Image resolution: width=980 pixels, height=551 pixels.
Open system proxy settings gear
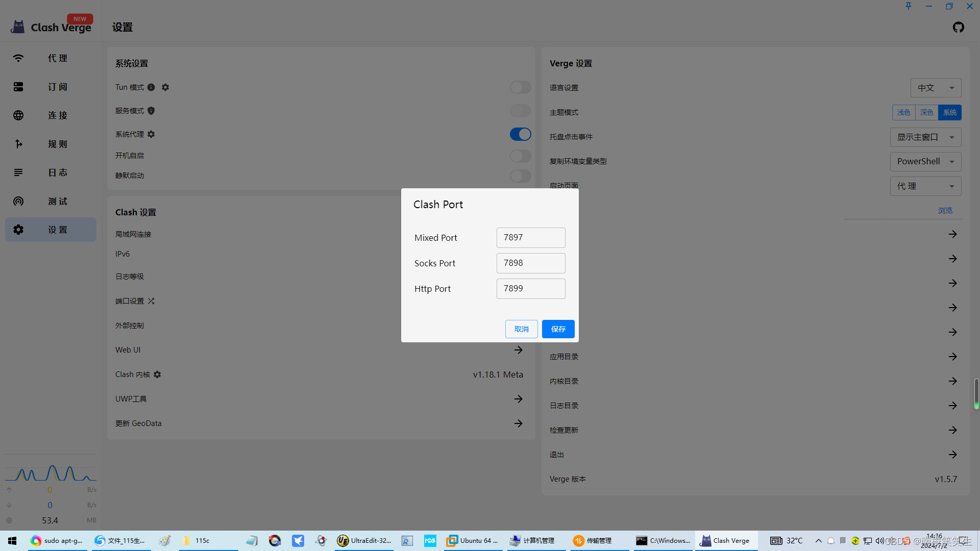pyautogui.click(x=151, y=134)
